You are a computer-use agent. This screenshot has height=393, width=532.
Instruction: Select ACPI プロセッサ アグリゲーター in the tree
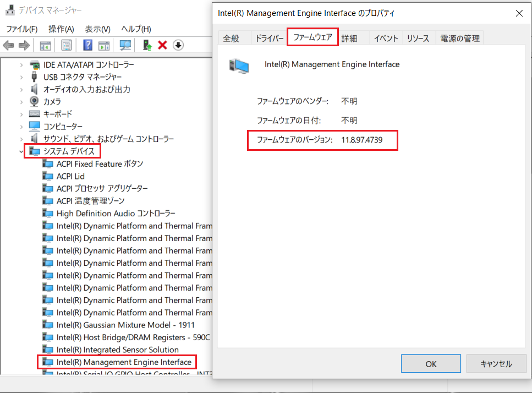tap(102, 189)
